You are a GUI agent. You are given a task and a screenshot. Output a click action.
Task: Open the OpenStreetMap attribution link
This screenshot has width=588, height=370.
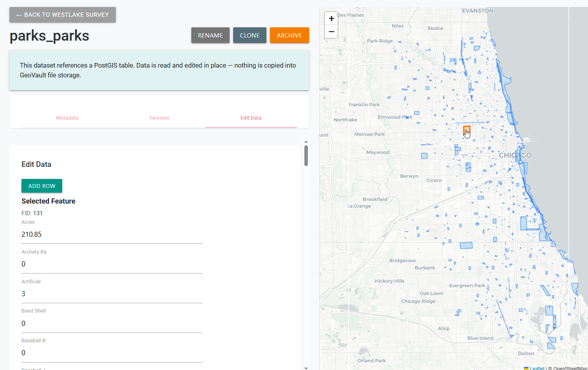point(570,368)
